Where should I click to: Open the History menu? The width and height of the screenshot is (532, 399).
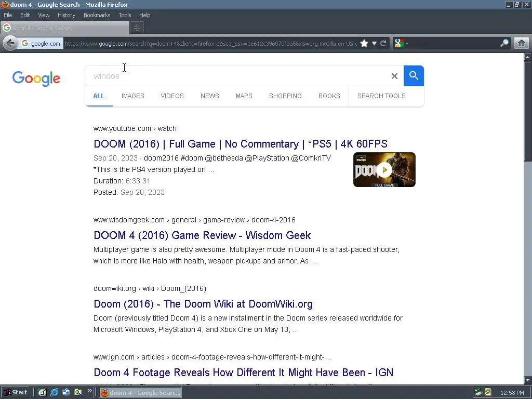pyautogui.click(x=66, y=15)
